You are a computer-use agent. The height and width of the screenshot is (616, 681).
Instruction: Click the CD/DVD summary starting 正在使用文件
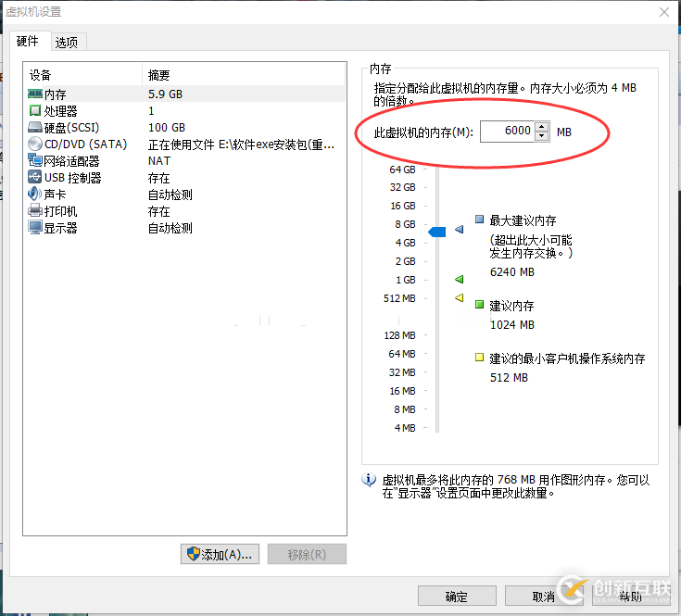click(x=241, y=145)
